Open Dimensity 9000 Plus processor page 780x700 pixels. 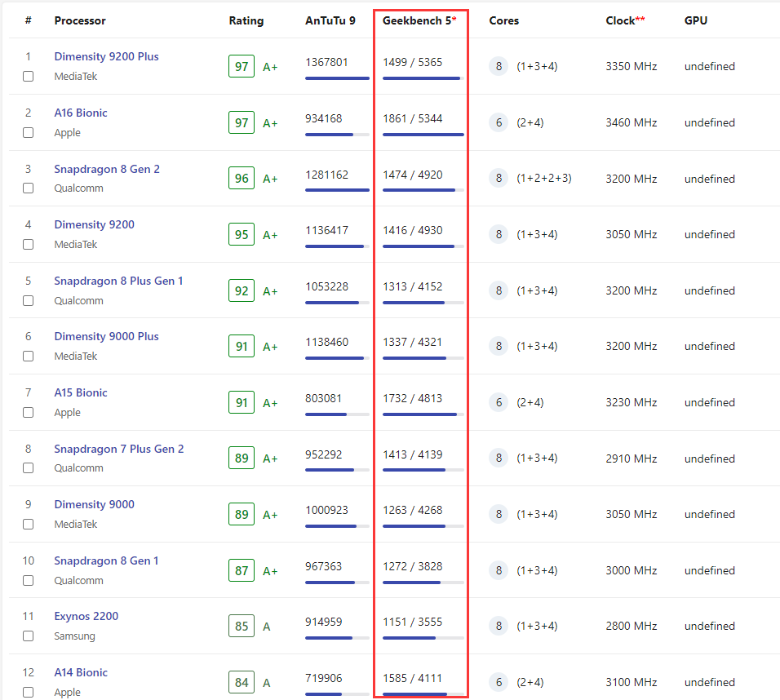click(x=106, y=336)
